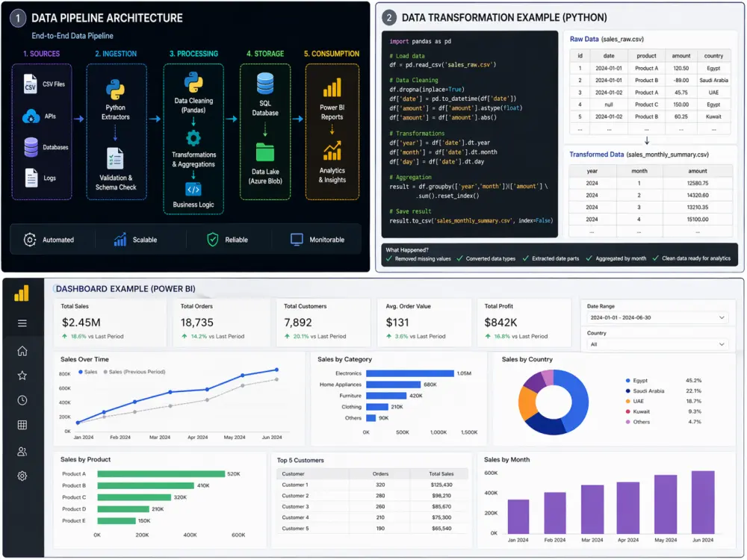
Task: Click the Egypt legend color dot
Action: point(628,381)
